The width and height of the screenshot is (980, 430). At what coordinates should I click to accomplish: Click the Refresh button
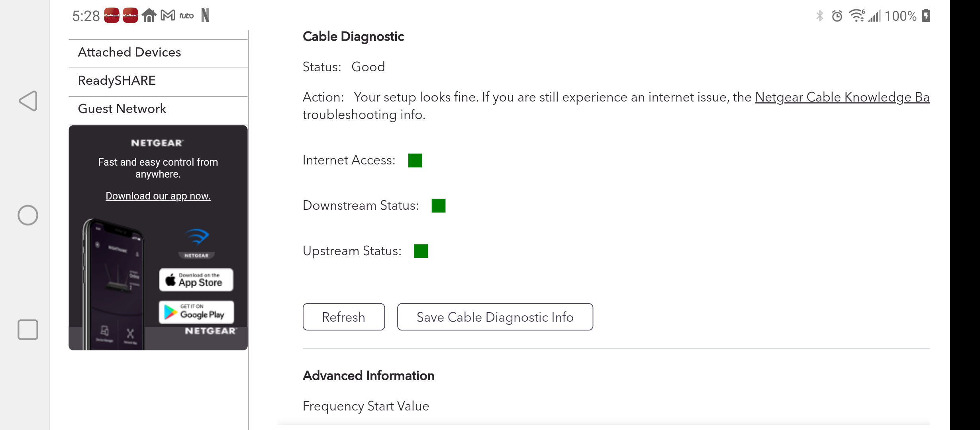tap(343, 317)
